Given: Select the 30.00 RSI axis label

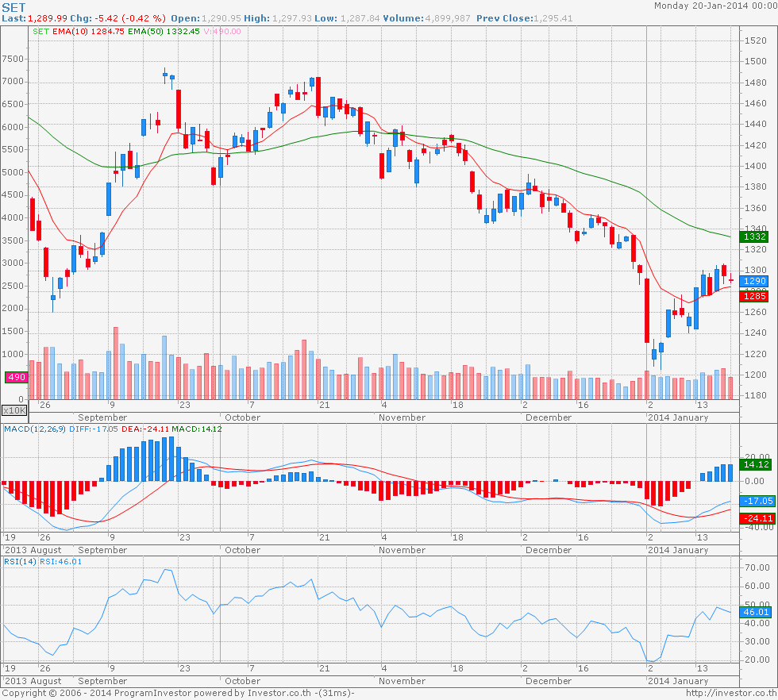Looking at the screenshot, I should pyautogui.click(x=757, y=641).
